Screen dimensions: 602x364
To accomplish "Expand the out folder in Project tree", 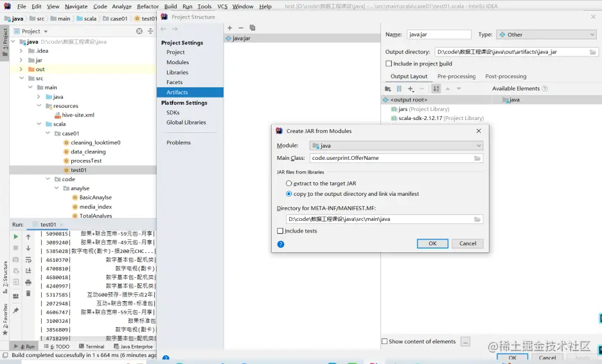I will point(21,69).
